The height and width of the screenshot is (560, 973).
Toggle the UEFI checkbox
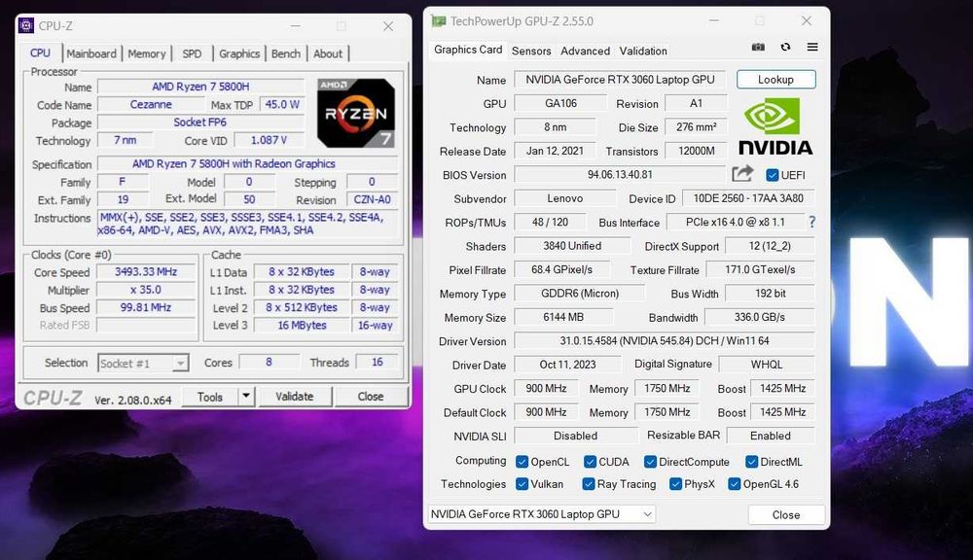pos(772,175)
